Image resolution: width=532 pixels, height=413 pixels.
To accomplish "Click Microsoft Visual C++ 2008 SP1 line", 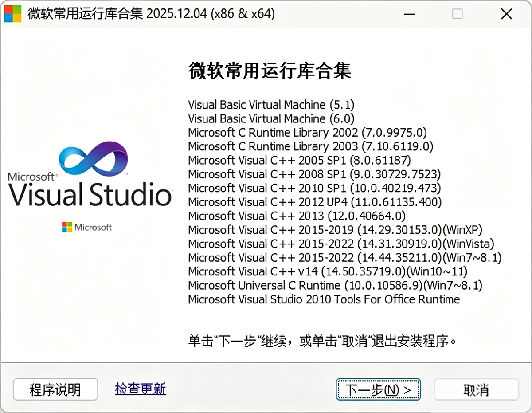I will [x=314, y=174].
